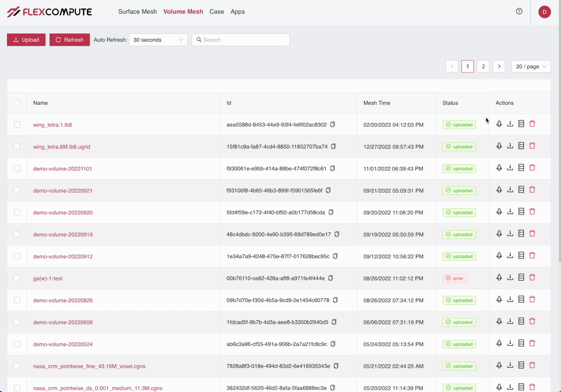Delete the ga(w)-1-test mesh
The width and height of the screenshot is (561, 392).
[532, 278]
